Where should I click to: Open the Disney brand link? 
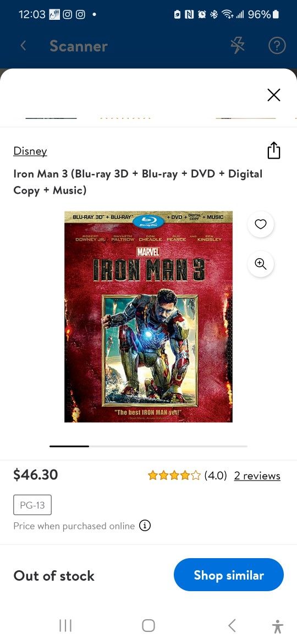point(30,151)
